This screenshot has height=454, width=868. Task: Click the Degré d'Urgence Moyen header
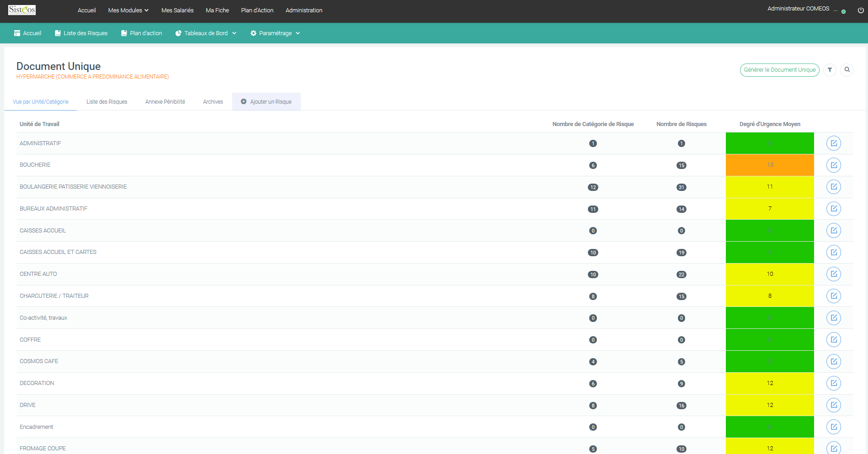[770, 124]
